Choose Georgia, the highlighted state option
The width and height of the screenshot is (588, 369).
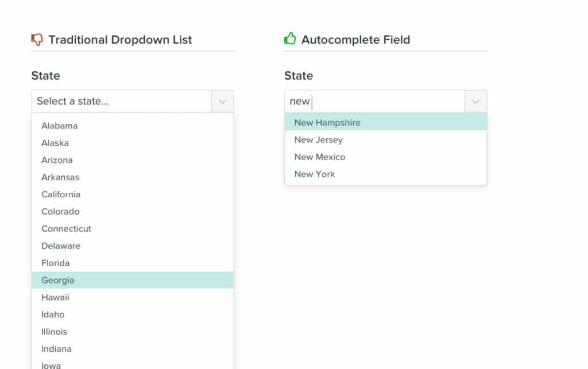click(x=57, y=280)
